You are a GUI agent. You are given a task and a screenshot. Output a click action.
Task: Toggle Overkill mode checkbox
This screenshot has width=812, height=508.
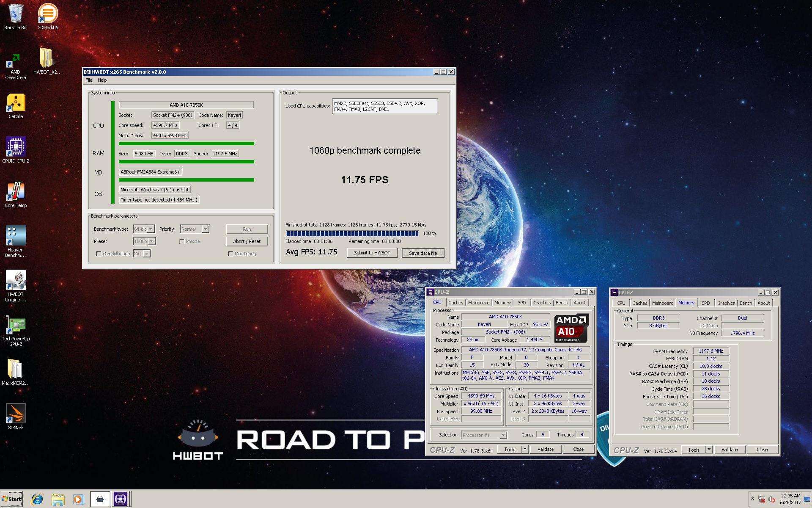pyautogui.click(x=99, y=254)
